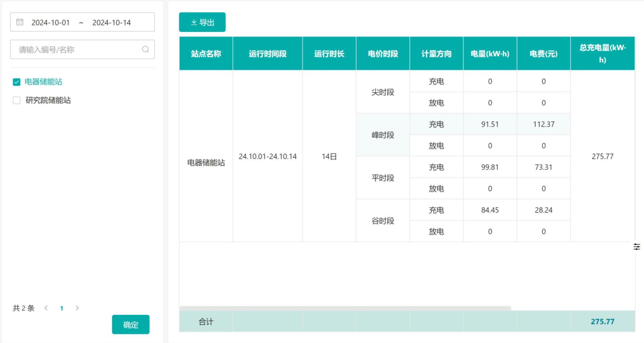644x343 pixels.
Task: Click the 112.37 cost value
Action: 544,124
